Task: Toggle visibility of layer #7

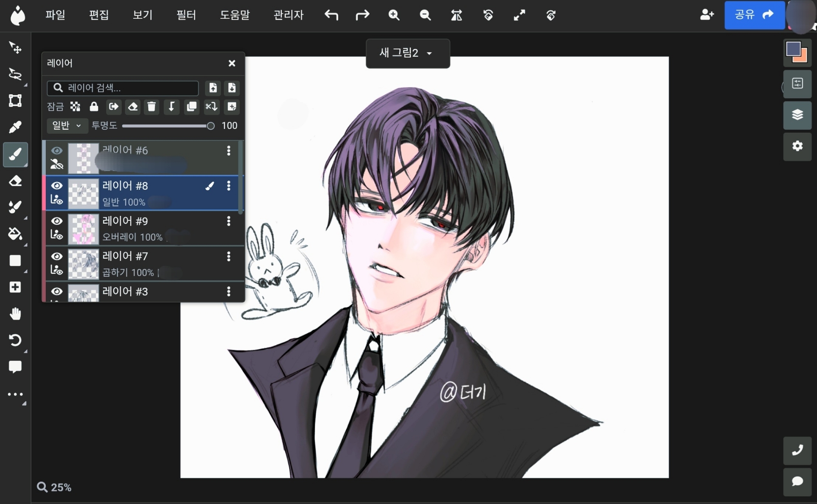Action: 57,256
